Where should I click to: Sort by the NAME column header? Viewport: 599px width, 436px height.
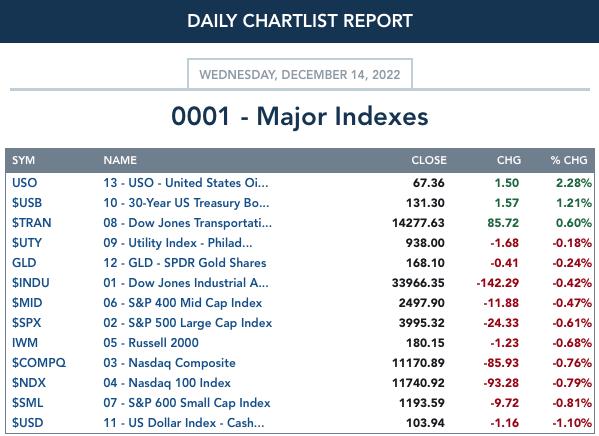click(120, 160)
